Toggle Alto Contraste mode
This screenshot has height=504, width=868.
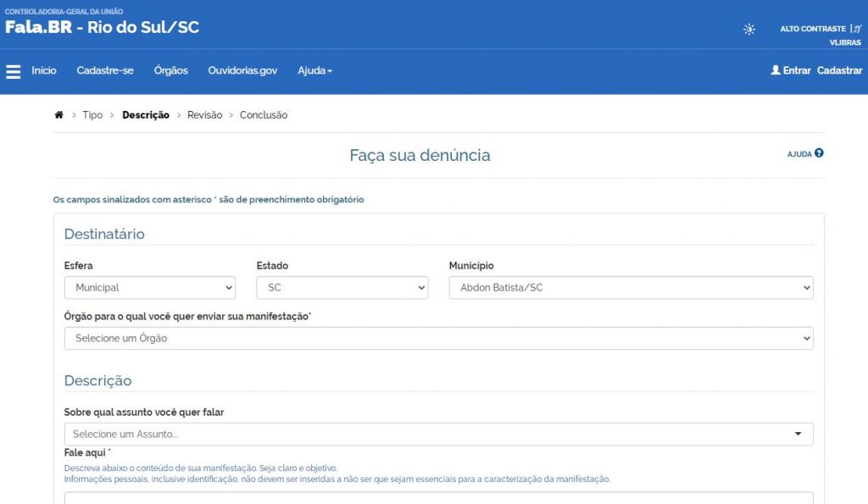tap(812, 29)
